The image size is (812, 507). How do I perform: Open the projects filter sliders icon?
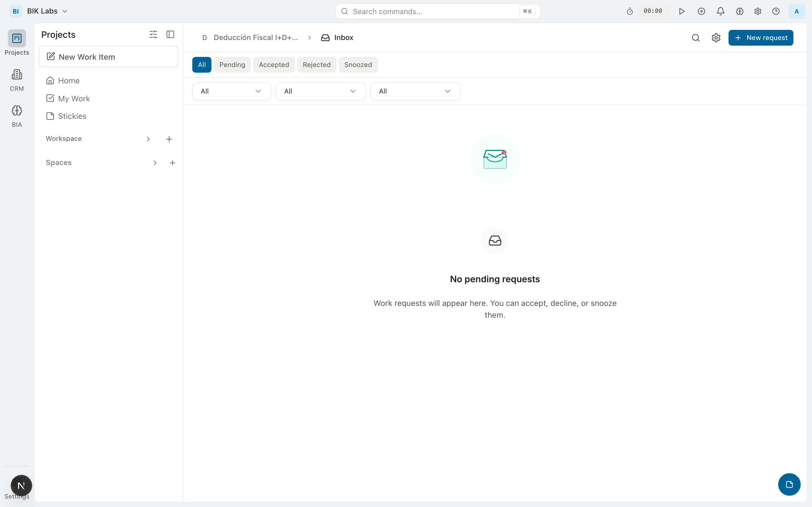click(x=153, y=34)
